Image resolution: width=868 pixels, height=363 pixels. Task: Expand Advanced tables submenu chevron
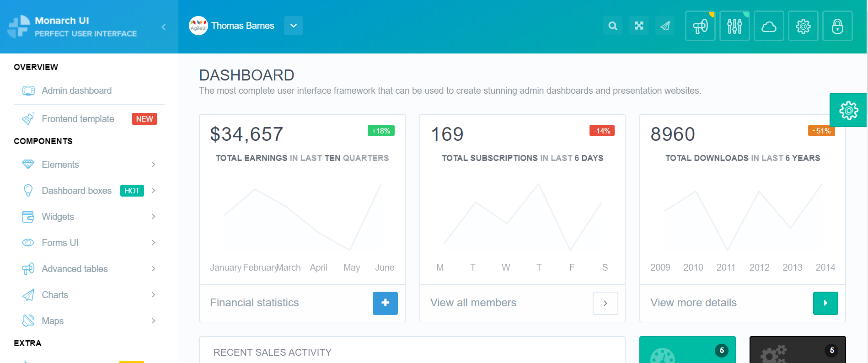154,268
